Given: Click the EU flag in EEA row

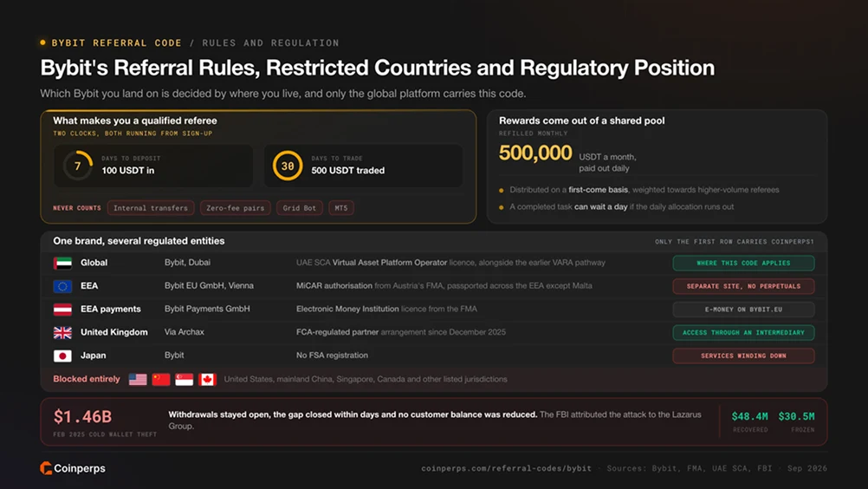Looking at the screenshot, I should 62,286.
